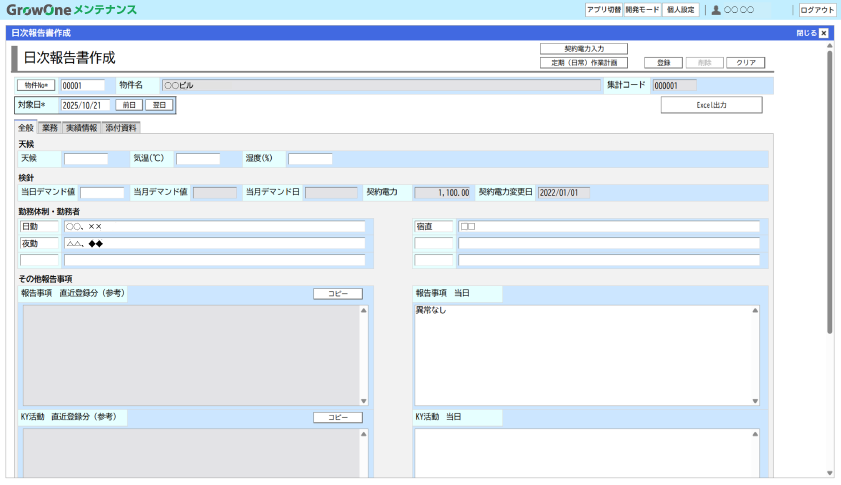Go to 翌日 next day
The width and height of the screenshot is (841, 485).
coord(159,105)
